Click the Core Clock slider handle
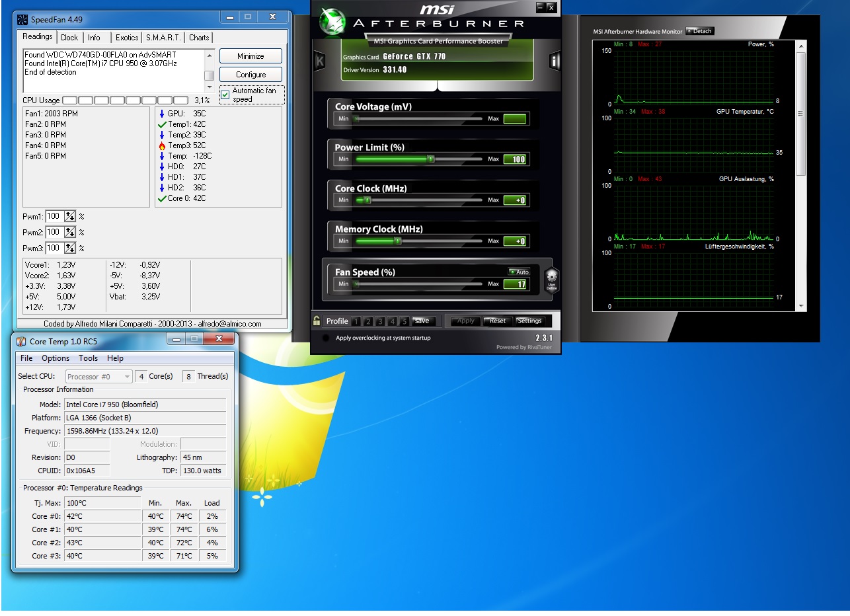Screen dimensions: 850x616 [367, 200]
